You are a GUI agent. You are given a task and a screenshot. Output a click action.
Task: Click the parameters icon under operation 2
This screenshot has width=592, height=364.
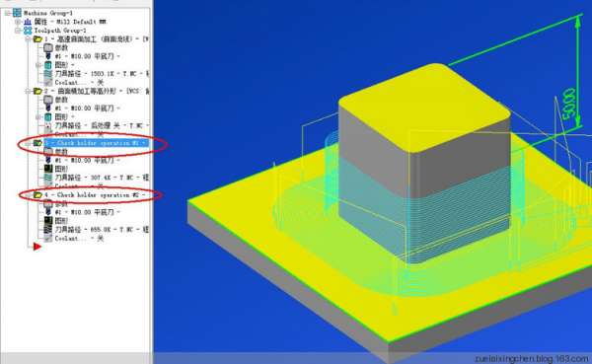(x=48, y=100)
